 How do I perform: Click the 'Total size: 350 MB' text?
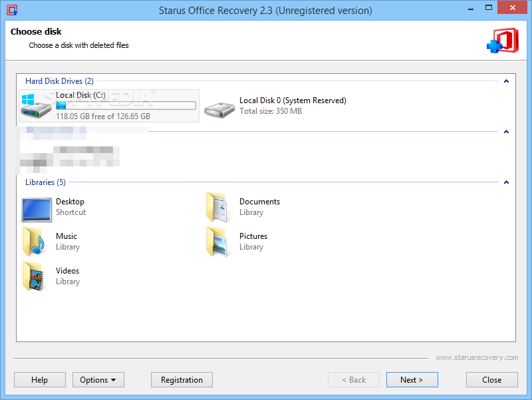coord(271,111)
